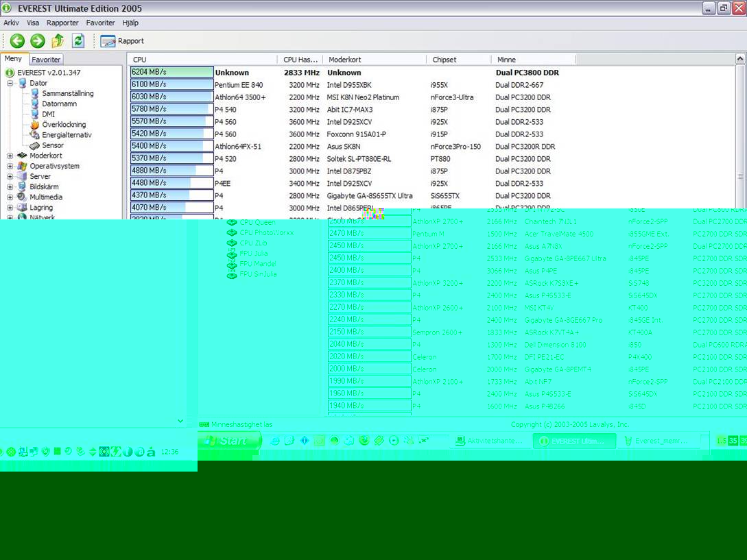The width and height of the screenshot is (747, 560).
Task: Select the CPU PhotoWorxx benchmark
Action: tap(260, 232)
